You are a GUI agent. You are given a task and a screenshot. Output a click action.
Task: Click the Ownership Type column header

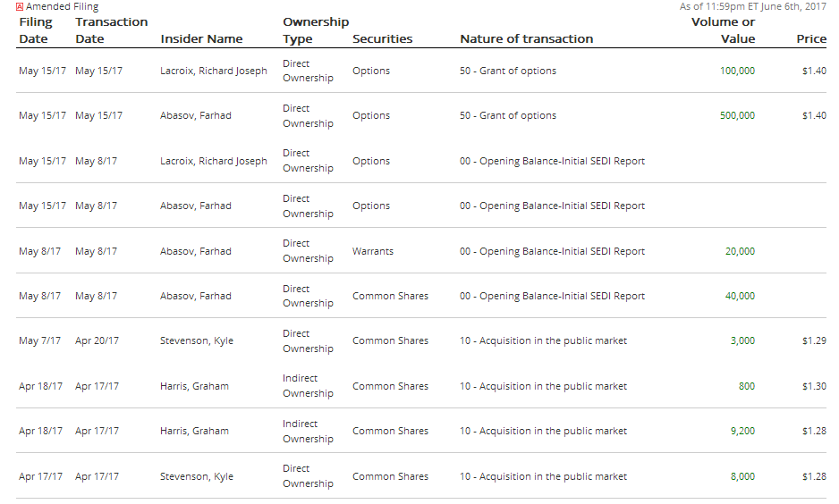[x=315, y=30]
